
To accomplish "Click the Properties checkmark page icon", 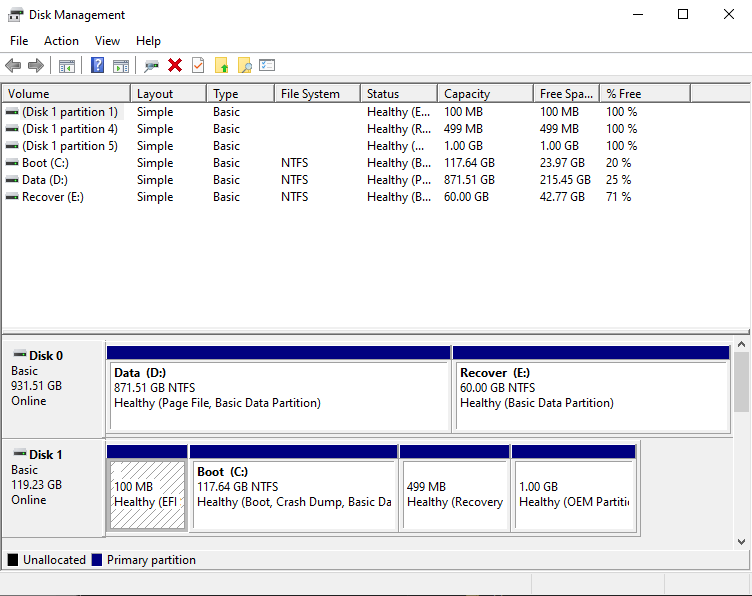I will point(198,65).
